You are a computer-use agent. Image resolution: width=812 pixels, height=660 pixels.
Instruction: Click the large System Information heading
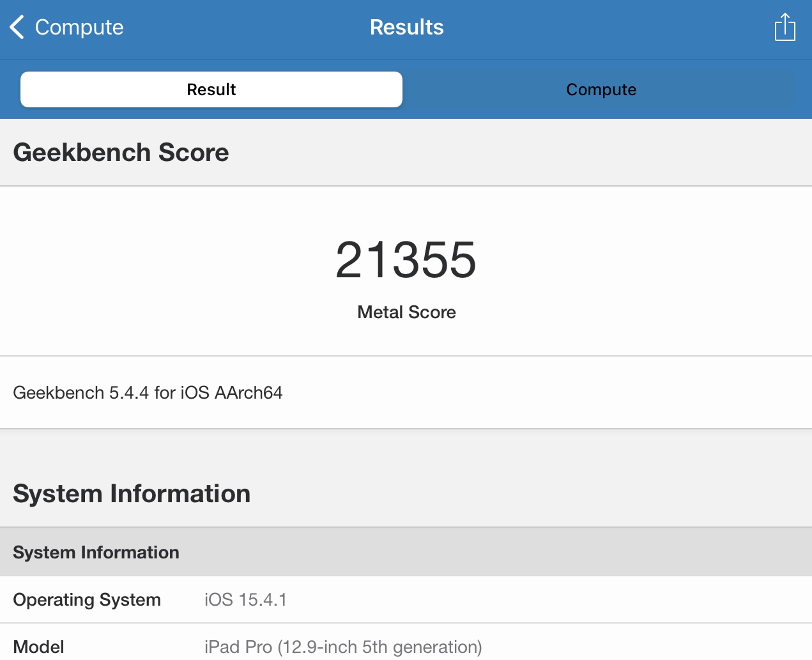click(132, 494)
